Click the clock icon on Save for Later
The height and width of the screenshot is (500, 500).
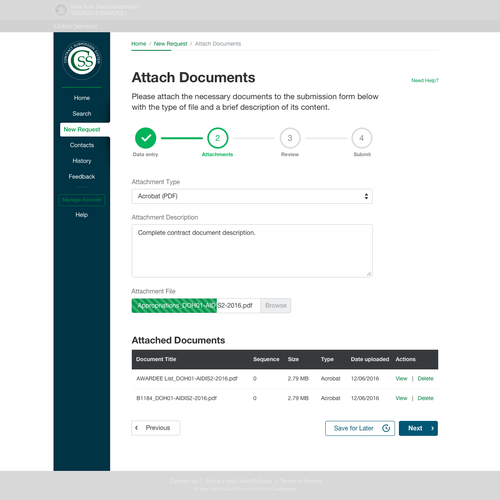point(386,428)
